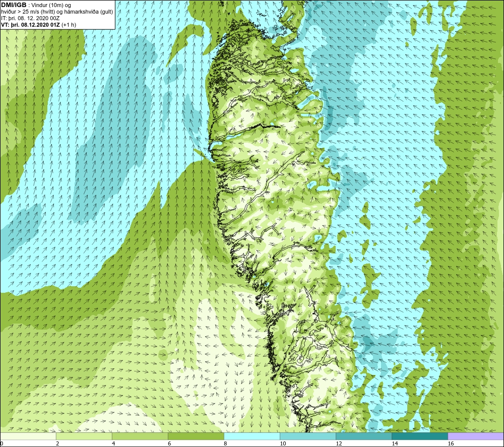The image size is (504, 447).
Task: Click the legend label '4'
Action: [113, 443]
